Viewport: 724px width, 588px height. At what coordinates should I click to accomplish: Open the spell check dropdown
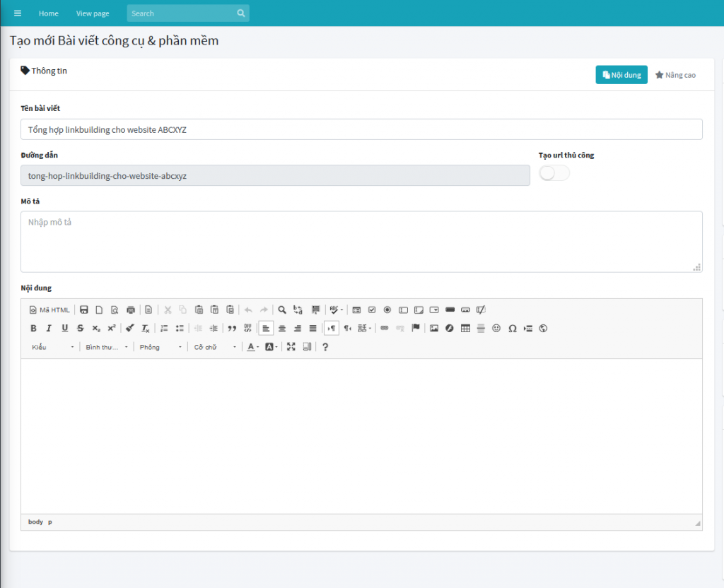[x=336, y=310]
